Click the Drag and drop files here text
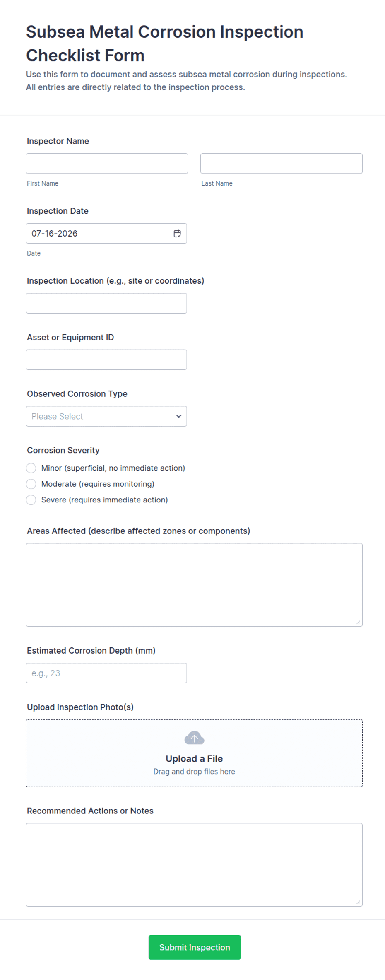This screenshot has height=980, width=385. pos(194,772)
